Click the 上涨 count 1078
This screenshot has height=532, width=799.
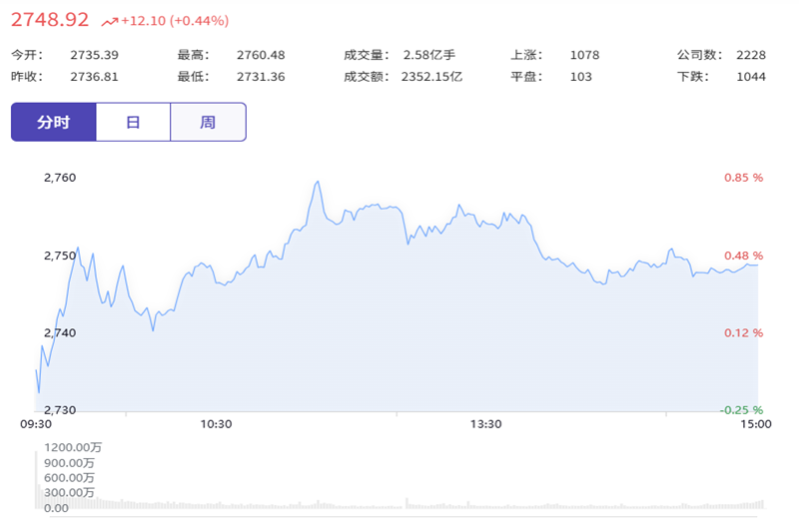pos(584,55)
